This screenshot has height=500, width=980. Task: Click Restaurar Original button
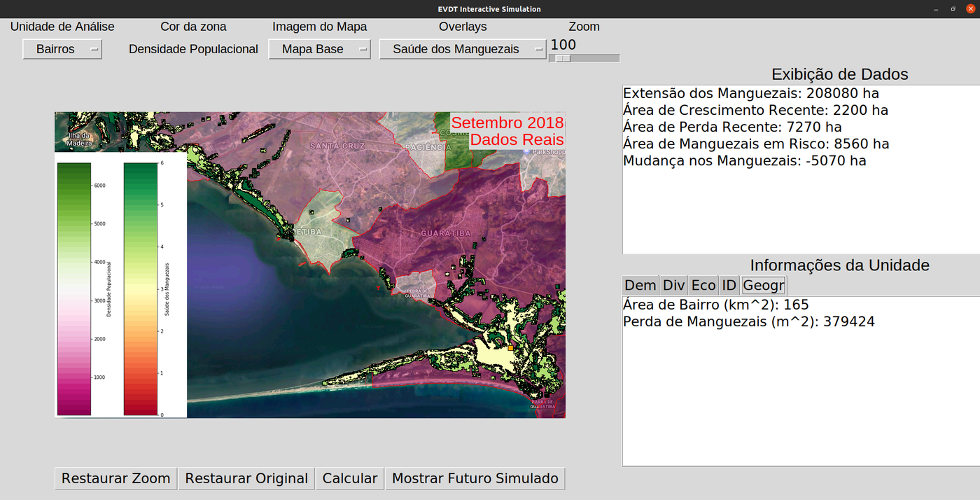[x=246, y=478]
